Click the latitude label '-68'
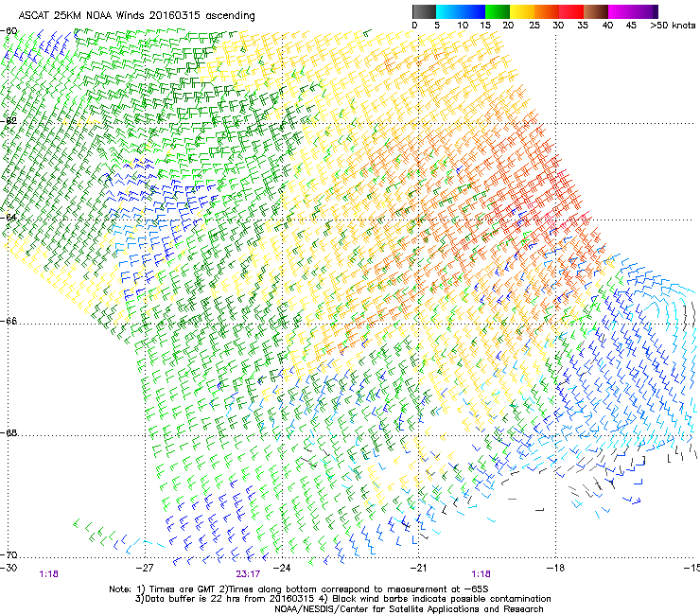The width and height of the screenshot is (700, 615). tap(9, 432)
